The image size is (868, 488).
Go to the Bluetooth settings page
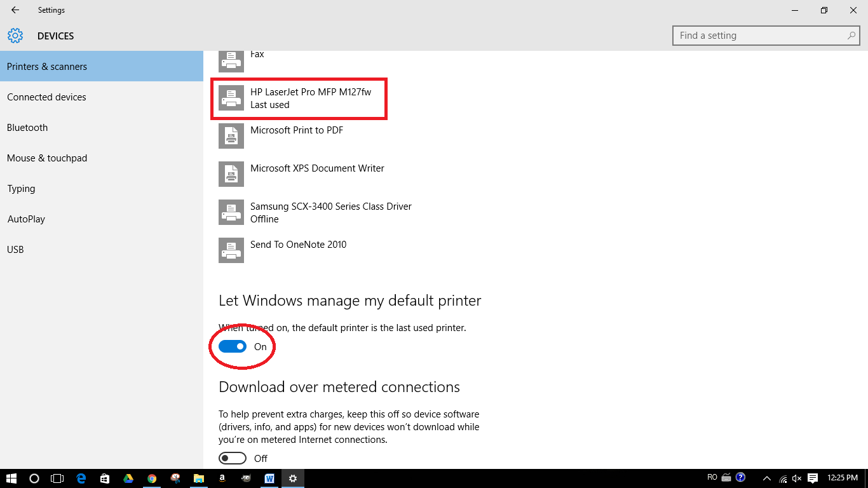[102, 127]
